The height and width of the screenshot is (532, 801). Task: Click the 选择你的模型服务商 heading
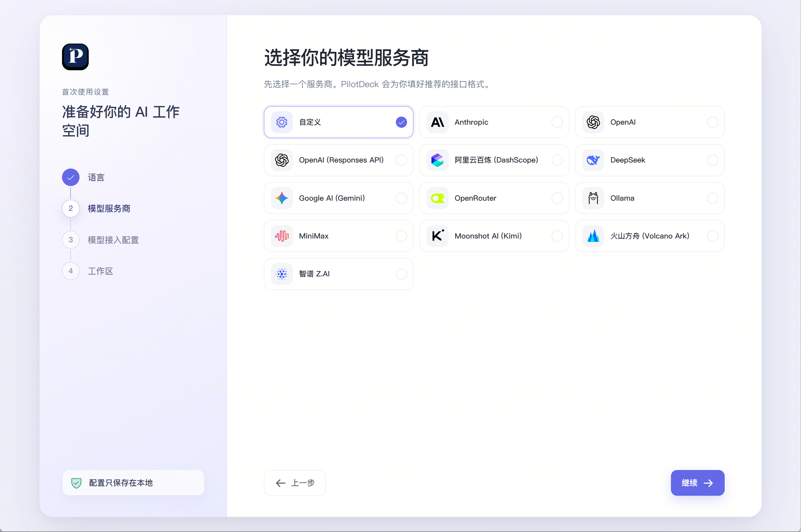(x=347, y=58)
